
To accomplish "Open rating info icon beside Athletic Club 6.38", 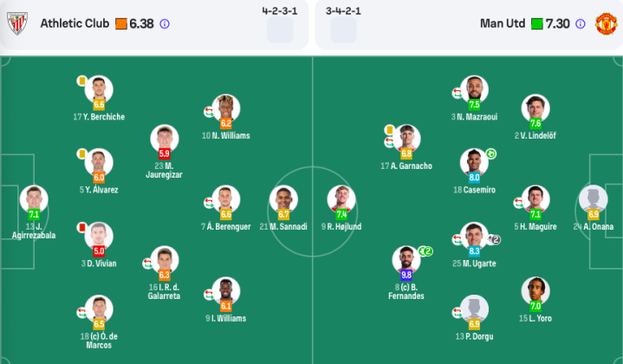I will pos(165,24).
